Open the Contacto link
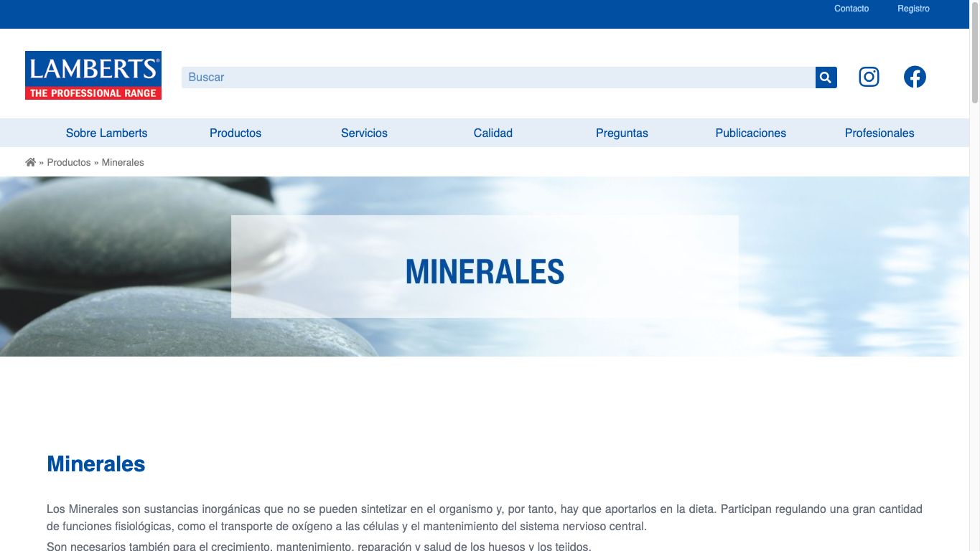 (x=851, y=9)
